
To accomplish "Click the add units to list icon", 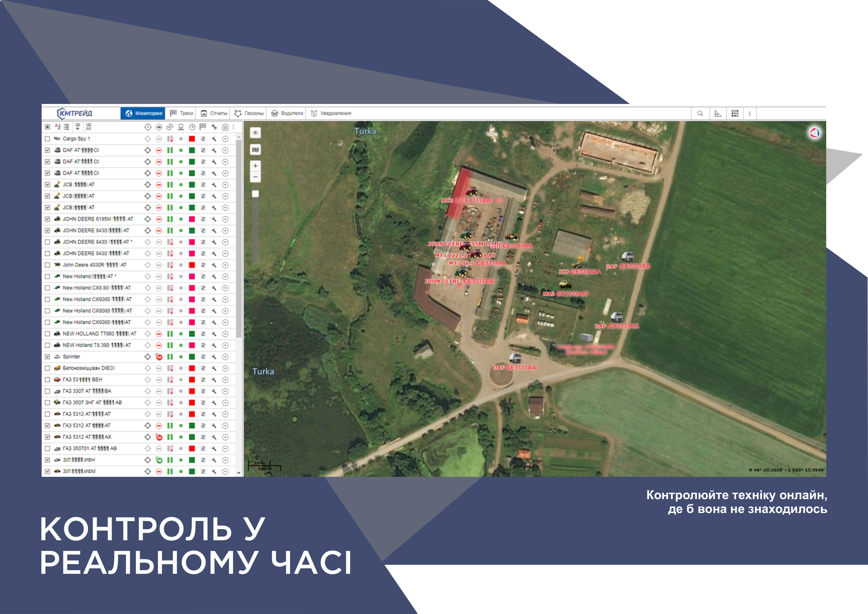I will (x=77, y=127).
